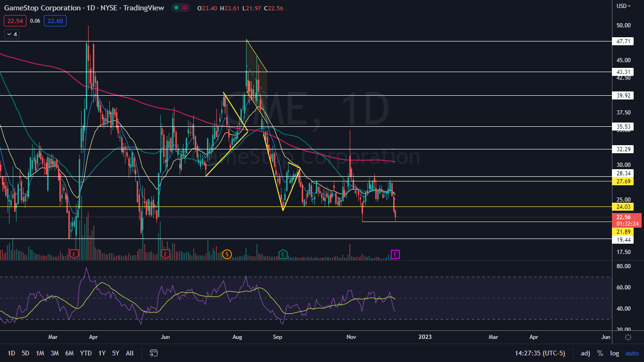Select the 6M time range

tap(69, 353)
